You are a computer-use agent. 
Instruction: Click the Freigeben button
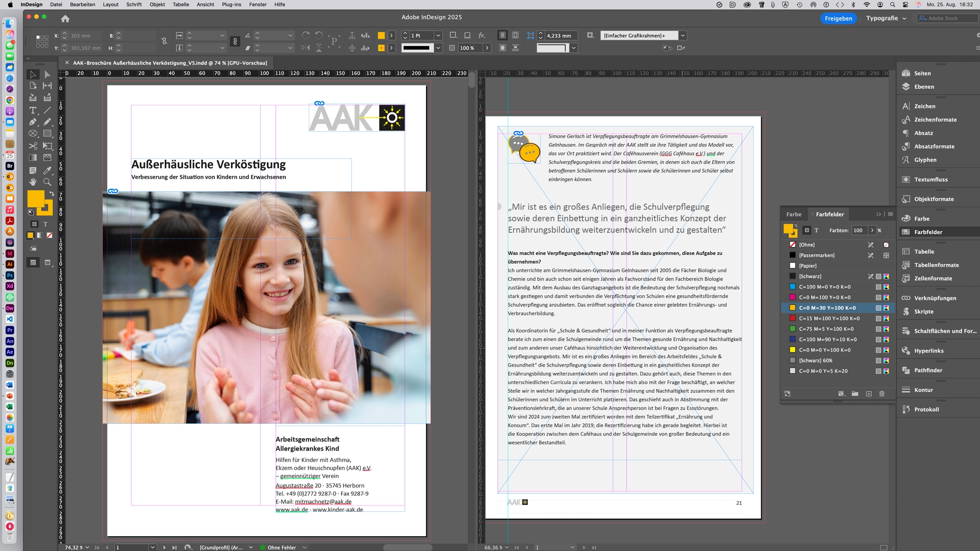[838, 18]
